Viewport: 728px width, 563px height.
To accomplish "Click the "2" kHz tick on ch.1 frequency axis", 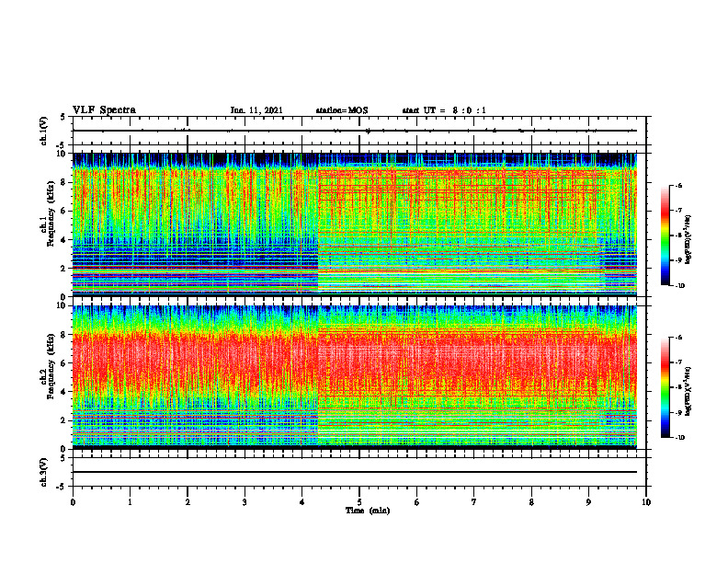I will pyautogui.click(x=63, y=268).
